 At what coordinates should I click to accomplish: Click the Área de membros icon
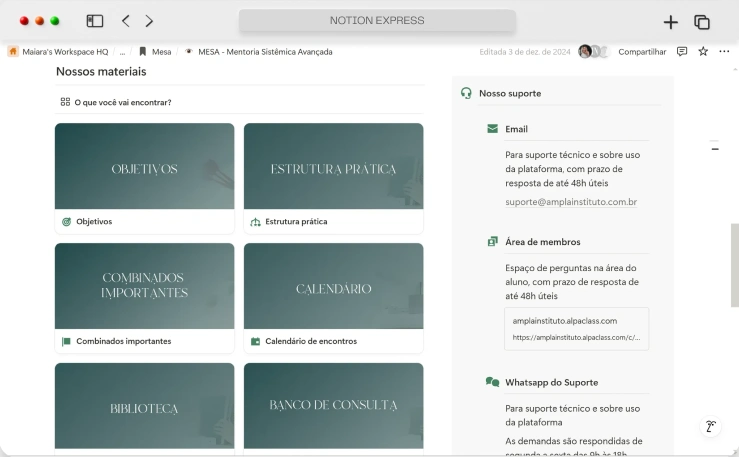tap(492, 242)
